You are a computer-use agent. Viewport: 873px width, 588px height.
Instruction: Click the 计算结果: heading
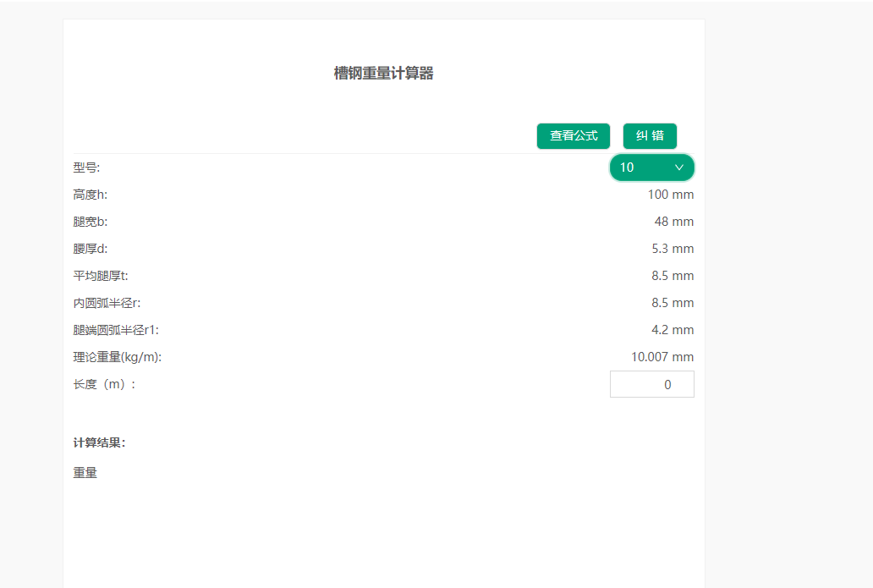pyautogui.click(x=100, y=442)
